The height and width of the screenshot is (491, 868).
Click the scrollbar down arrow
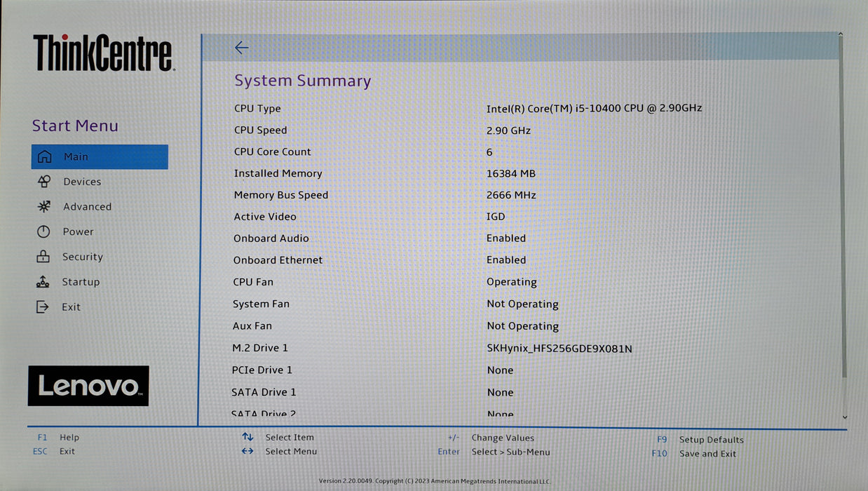pos(844,417)
